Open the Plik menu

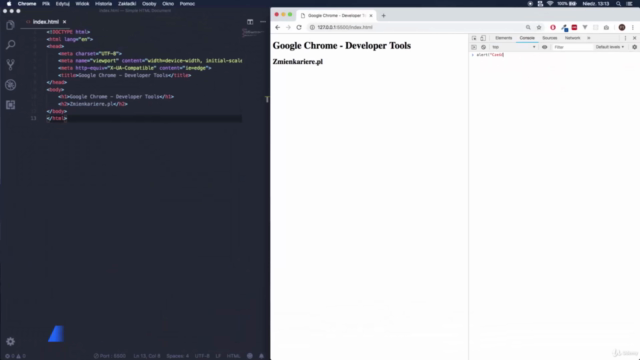coord(46,4)
